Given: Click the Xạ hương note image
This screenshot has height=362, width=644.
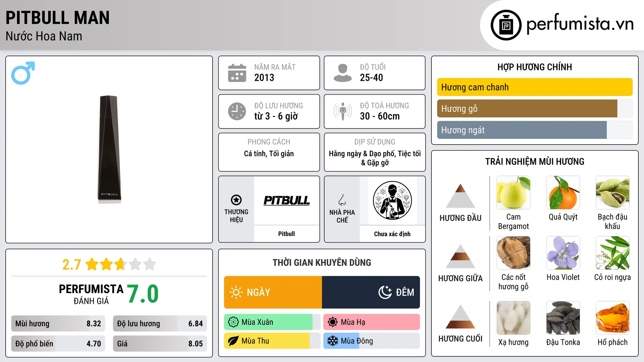Looking at the screenshot, I should [x=514, y=318].
